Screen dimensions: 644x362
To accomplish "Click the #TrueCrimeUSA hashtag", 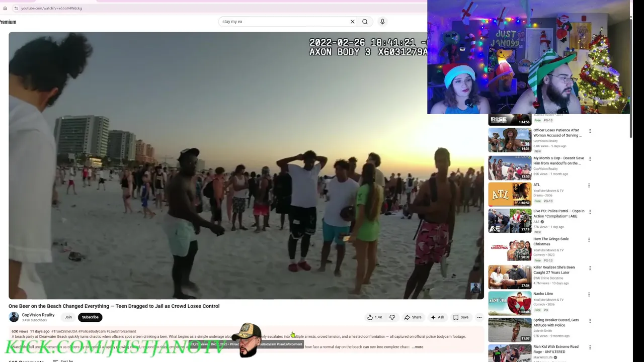I will pyautogui.click(x=64, y=331).
